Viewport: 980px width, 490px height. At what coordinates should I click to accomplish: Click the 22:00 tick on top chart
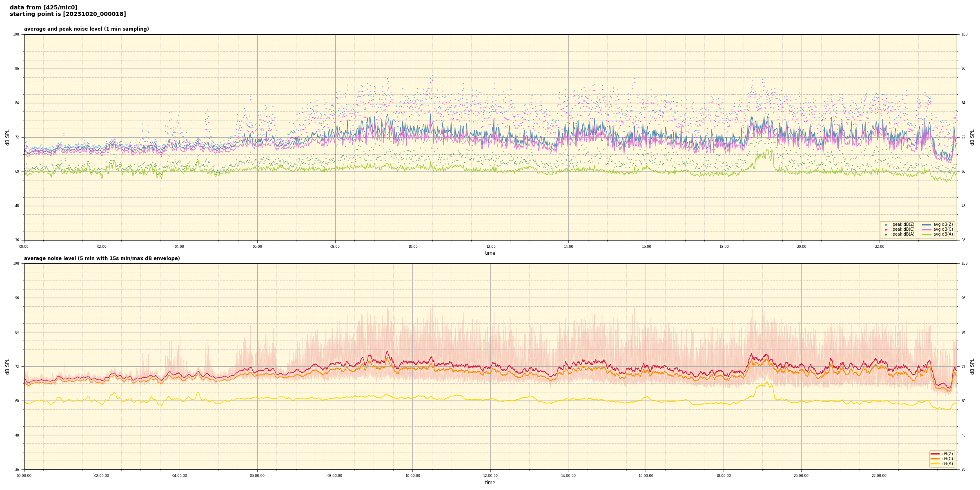(879, 247)
